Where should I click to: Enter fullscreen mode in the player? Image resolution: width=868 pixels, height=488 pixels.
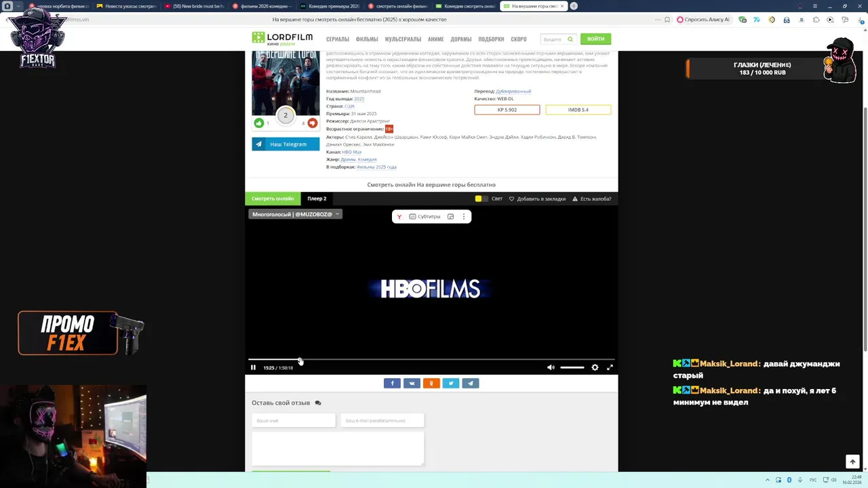tap(610, 367)
